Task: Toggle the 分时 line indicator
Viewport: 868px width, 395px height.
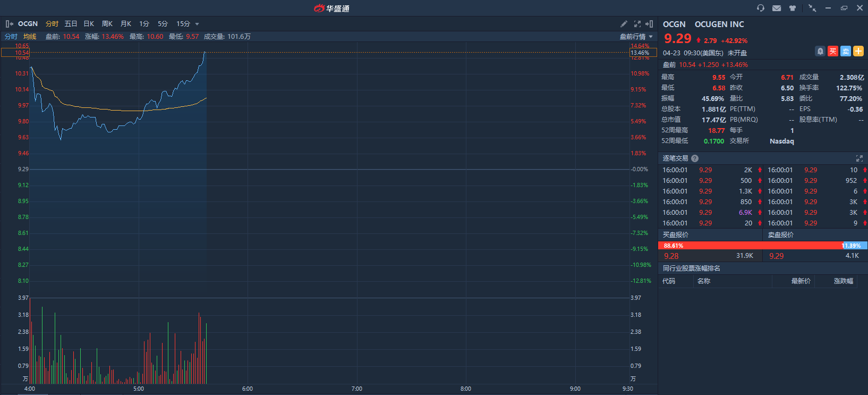Action: [x=11, y=37]
